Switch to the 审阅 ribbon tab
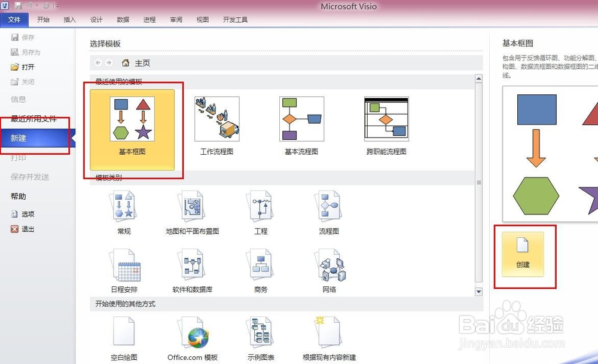This screenshot has height=364, width=598. [x=176, y=20]
